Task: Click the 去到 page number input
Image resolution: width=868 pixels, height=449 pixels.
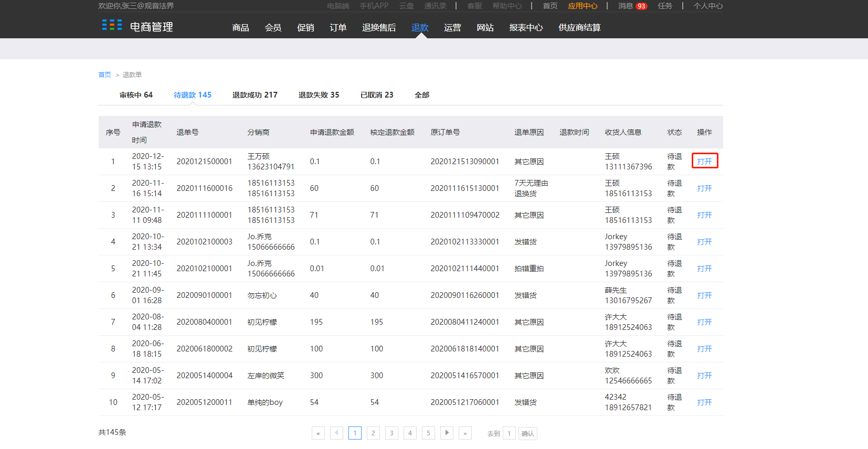Action: [509, 433]
